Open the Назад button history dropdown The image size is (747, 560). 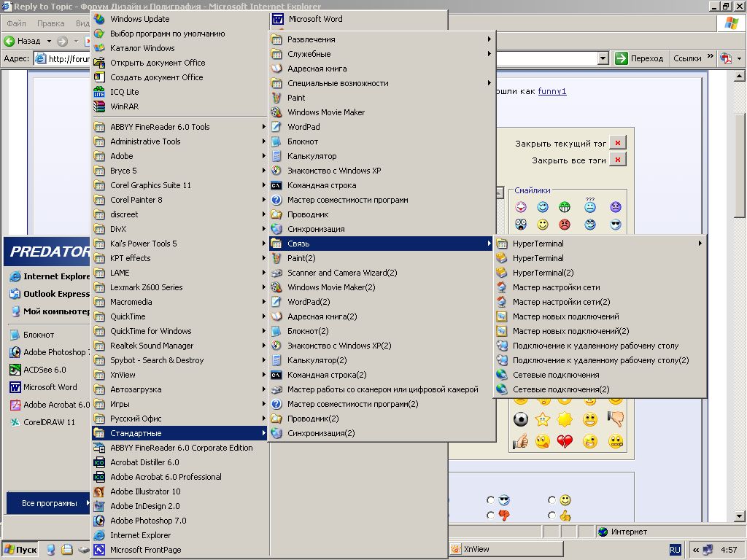click(49, 41)
